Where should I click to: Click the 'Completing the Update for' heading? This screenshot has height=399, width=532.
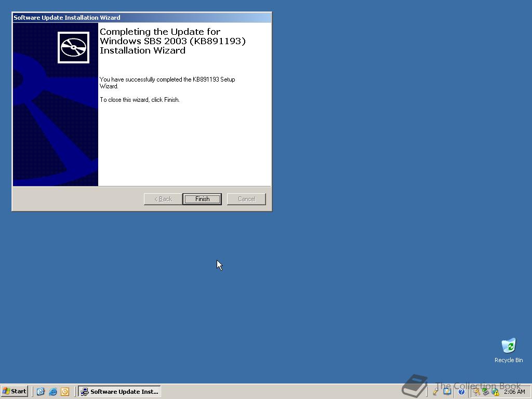[160, 32]
